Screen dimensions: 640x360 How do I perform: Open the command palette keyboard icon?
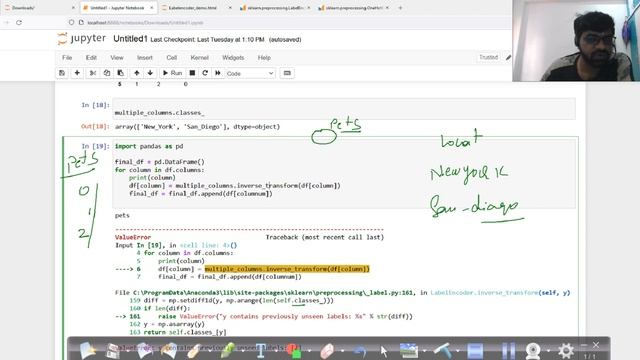pyautogui.click(x=287, y=73)
